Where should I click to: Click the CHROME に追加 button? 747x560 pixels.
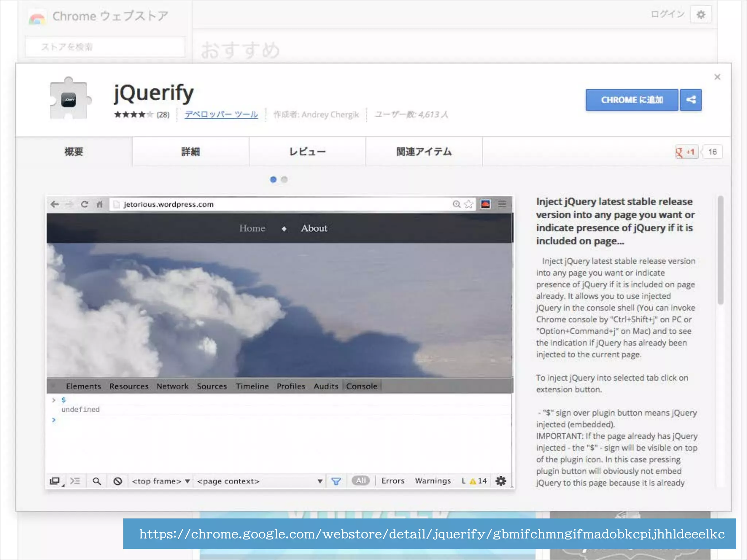click(x=632, y=100)
